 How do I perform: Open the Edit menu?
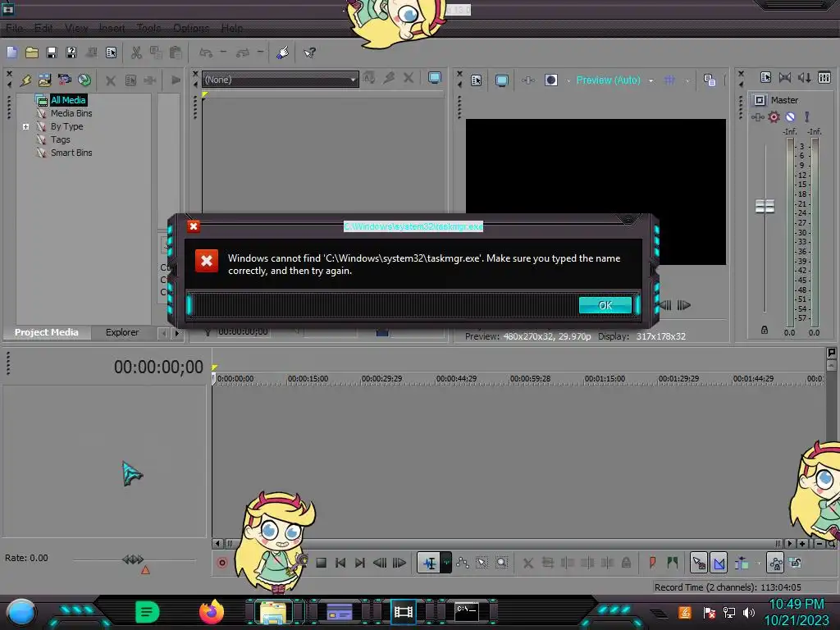tap(43, 28)
